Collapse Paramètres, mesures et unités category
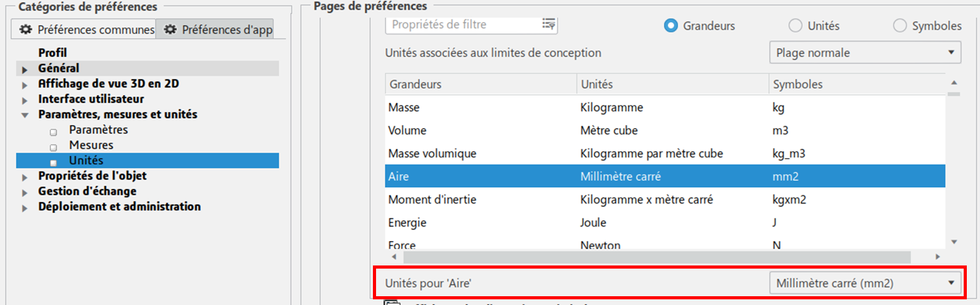Viewport: 980px width, 305px height. [25, 115]
